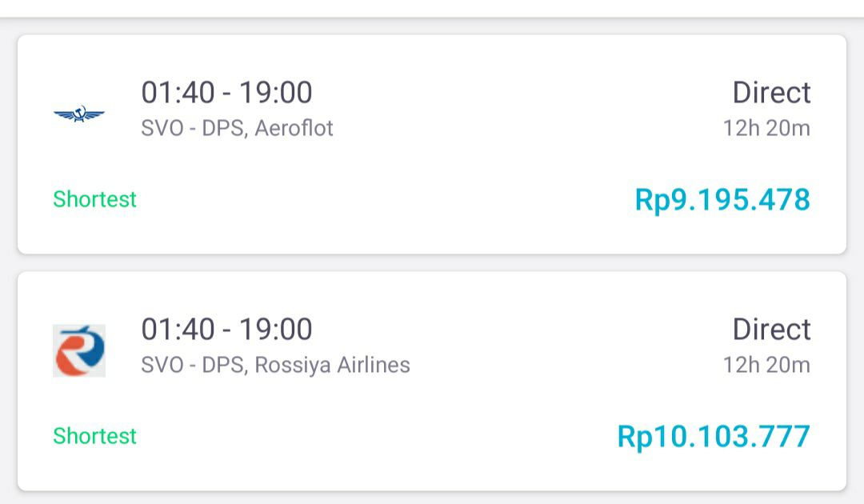Click 12h 20m duration on Rossiya card

(766, 365)
